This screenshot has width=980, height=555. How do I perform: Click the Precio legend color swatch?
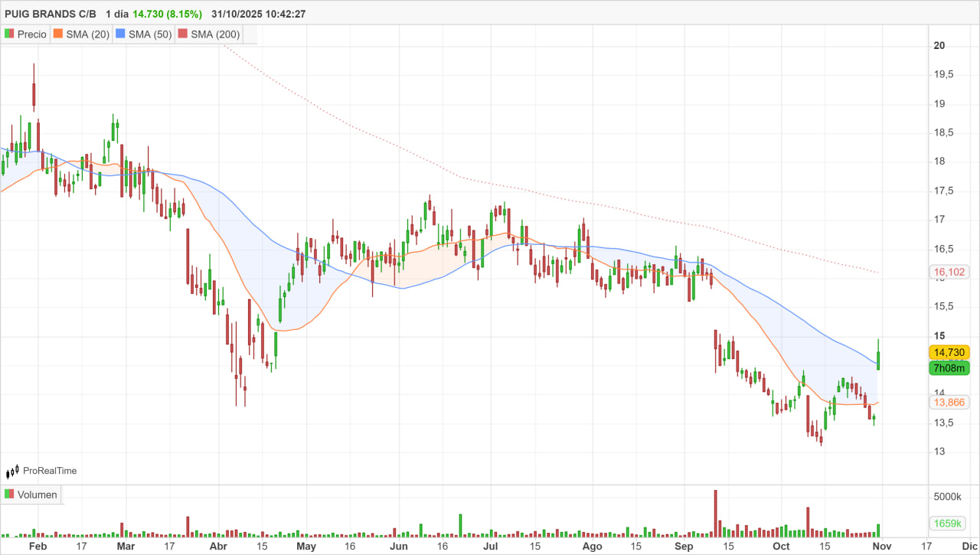pyautogui.click(x=10, y=34)
